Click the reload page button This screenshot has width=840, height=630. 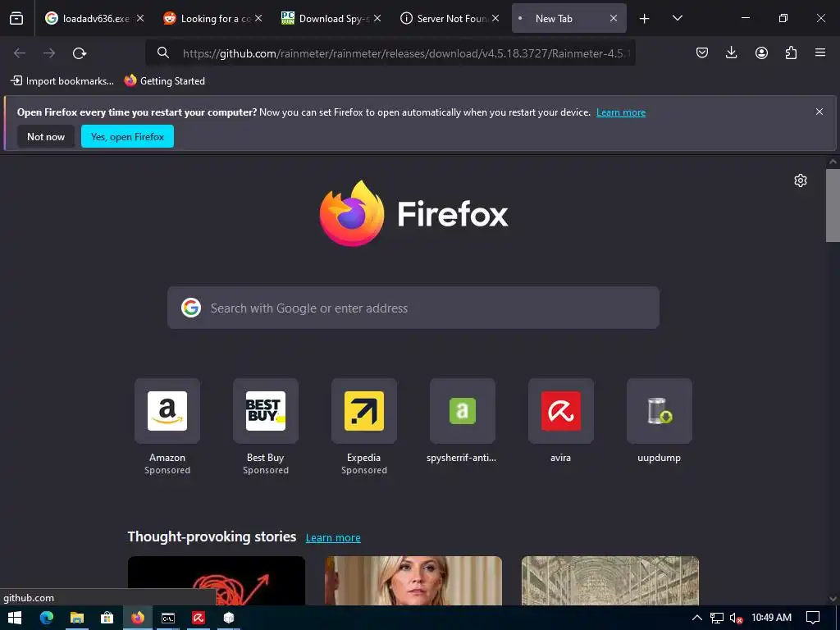click(80, 53)
